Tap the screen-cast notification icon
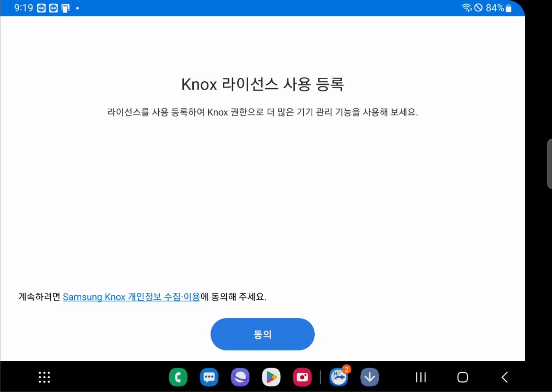The width and height of the screenshot is (552, 392). pyautogui.click(x=66, y=8)
